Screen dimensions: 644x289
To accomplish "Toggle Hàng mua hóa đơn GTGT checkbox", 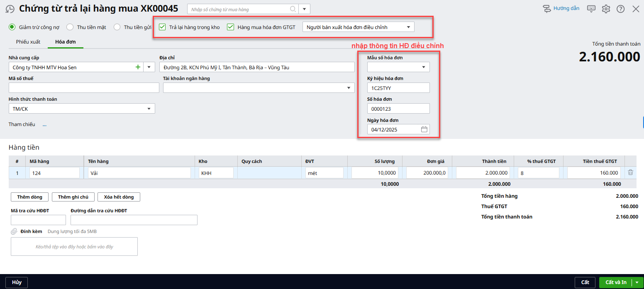I will click(x=231, y=27).
